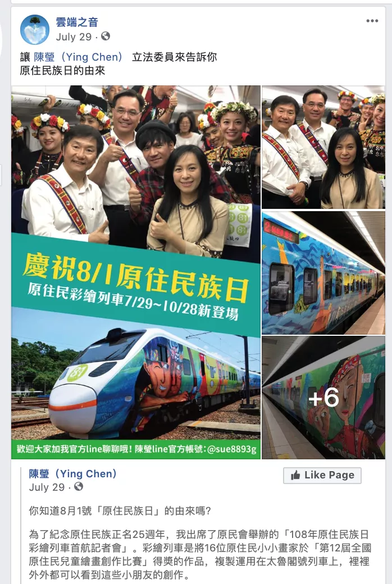
Task: Click the globe icon in the shared post date line
Action: (x=79, y=486)
